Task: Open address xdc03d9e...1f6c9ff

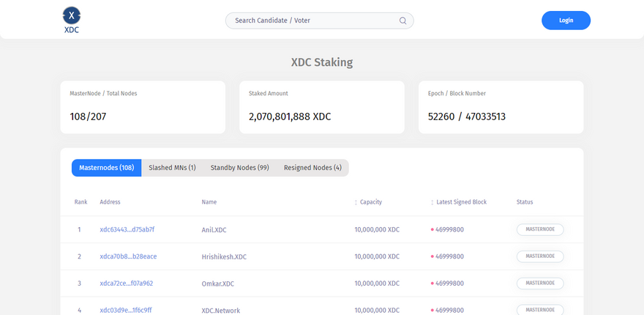Action: click(126, 310)
